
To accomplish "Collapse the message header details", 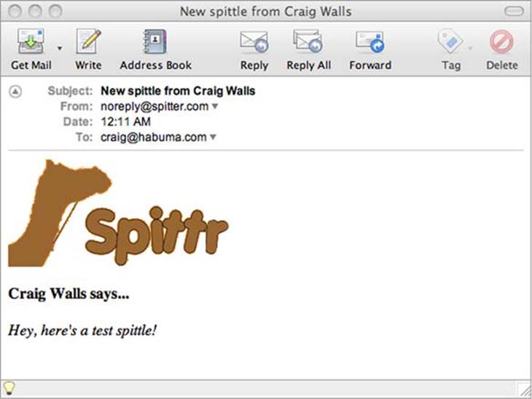I will click(15, 91).
